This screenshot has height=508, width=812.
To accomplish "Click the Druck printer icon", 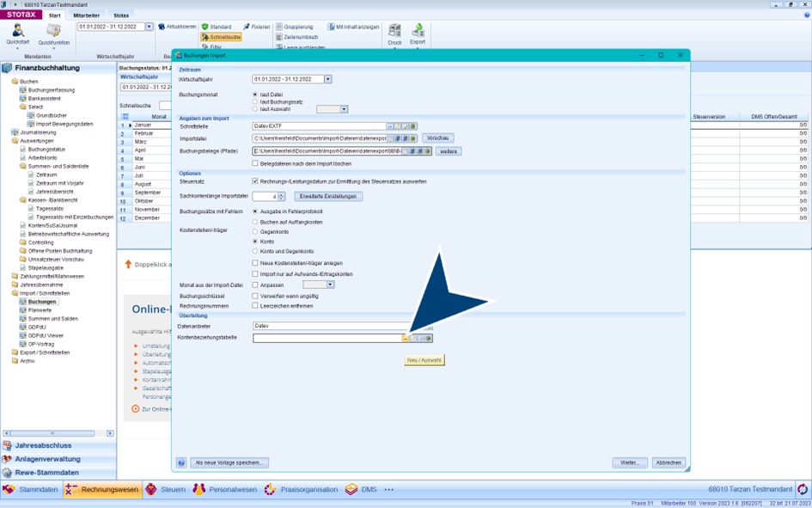I will tap(394, 33).
